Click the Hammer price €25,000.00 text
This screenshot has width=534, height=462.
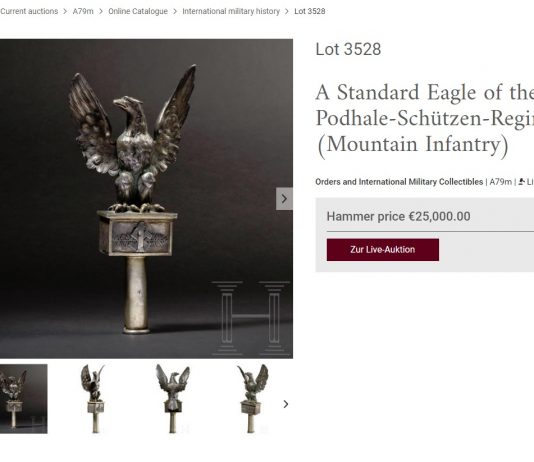[398, 217]
